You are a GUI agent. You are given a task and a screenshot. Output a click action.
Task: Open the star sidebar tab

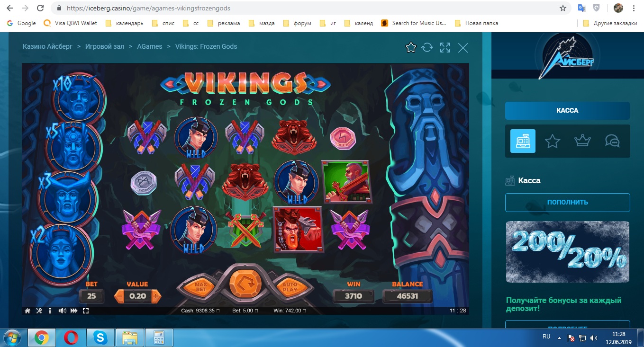click(553, 141)
